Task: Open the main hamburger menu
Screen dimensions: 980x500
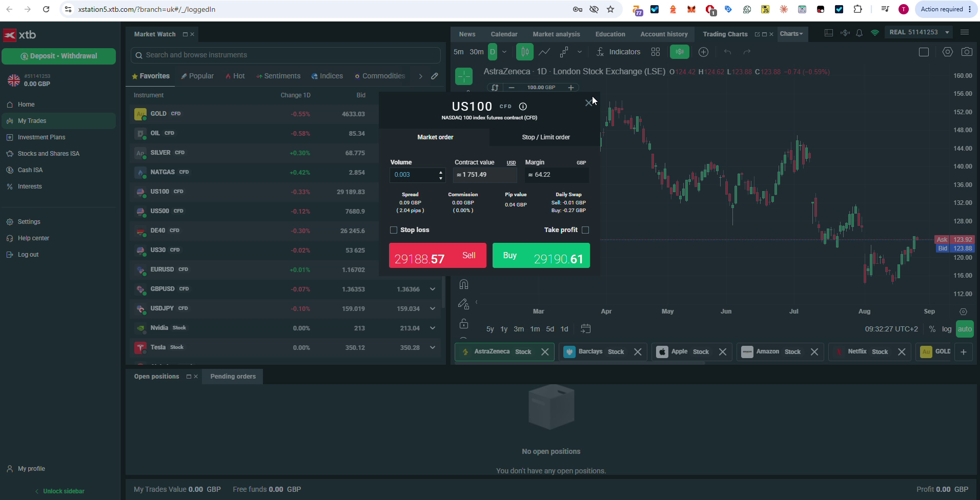Action: pos(965,32)
